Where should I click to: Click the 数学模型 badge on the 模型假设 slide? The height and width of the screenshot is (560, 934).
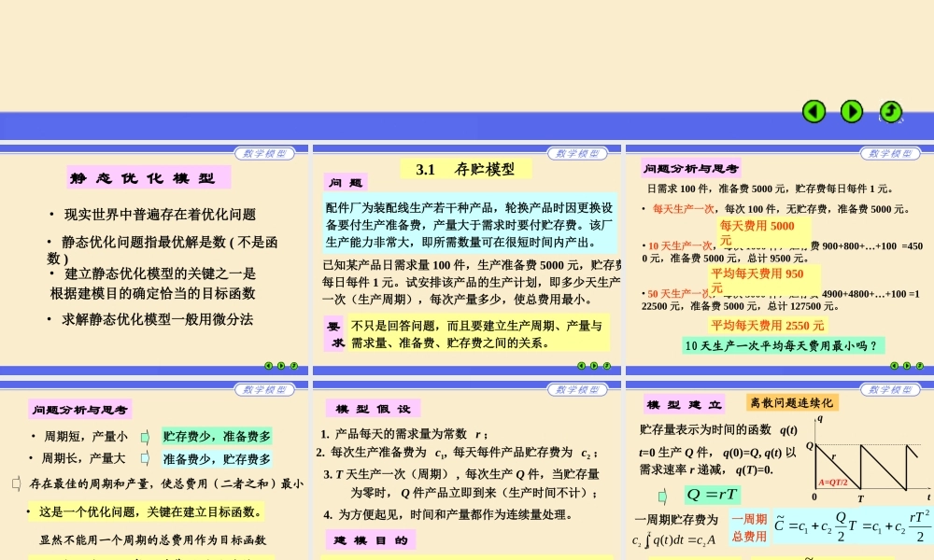(x=576, y=390)
